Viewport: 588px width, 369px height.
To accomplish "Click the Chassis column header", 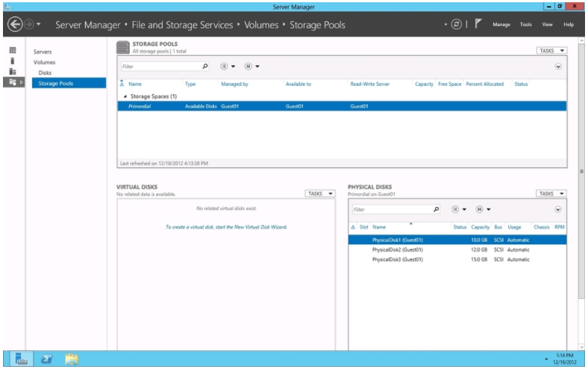I will (x=542, y=227).
